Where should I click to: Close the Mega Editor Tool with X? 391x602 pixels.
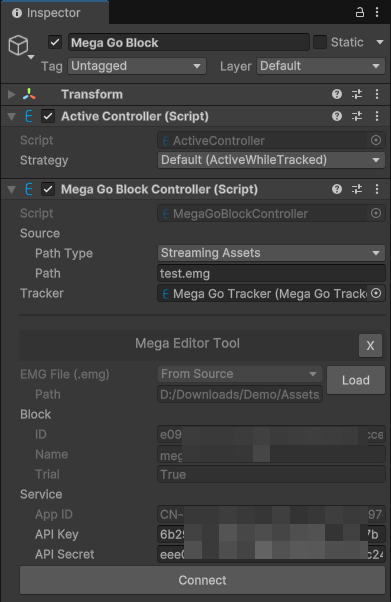click(370, 346)
